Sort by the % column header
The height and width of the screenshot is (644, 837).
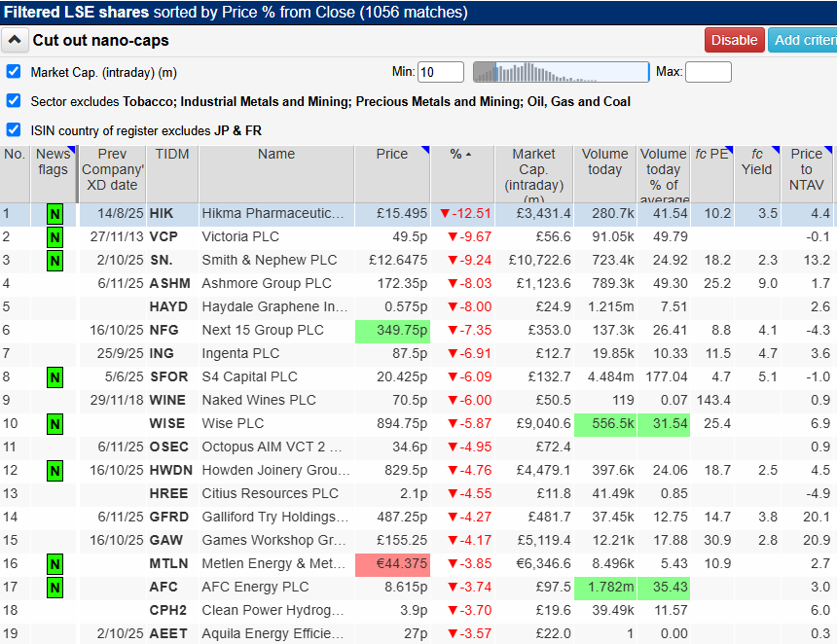[x=462, y=174]
